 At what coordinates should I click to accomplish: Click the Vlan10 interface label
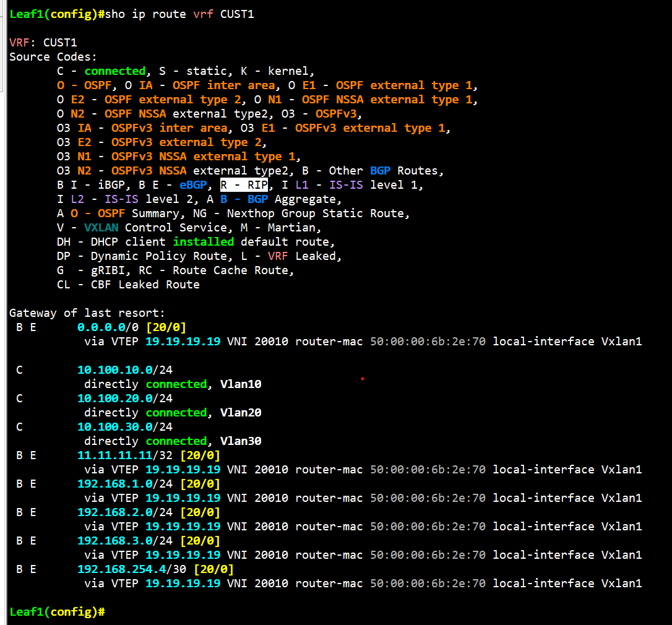click(241, 384)
